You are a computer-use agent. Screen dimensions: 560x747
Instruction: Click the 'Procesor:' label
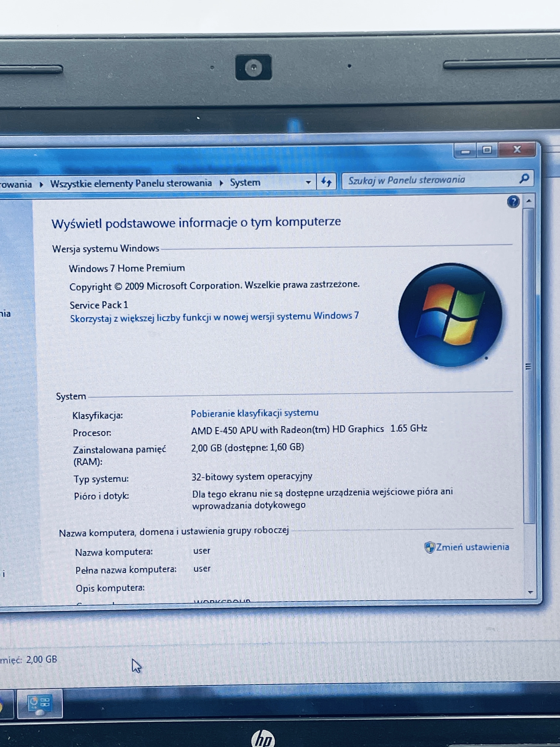point(92,433)
